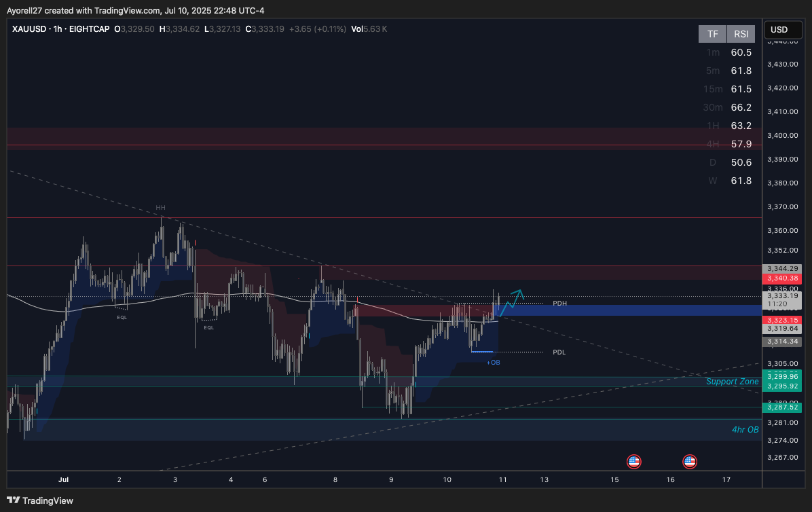Viewport: 812px width, 512px height.
Task: Click the US economic event flag near date 16
Action: tap(689, 461)
